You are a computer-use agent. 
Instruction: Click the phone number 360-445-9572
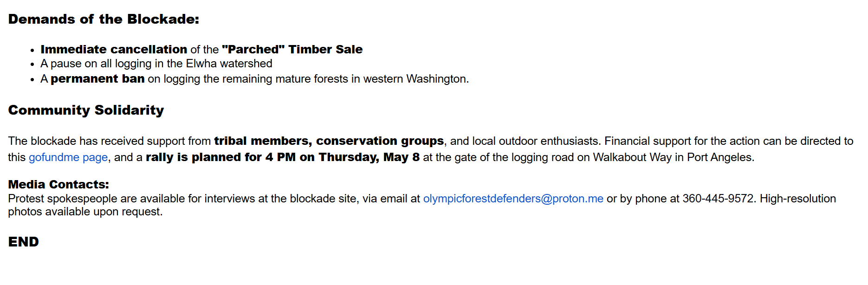tap(719, 199)
